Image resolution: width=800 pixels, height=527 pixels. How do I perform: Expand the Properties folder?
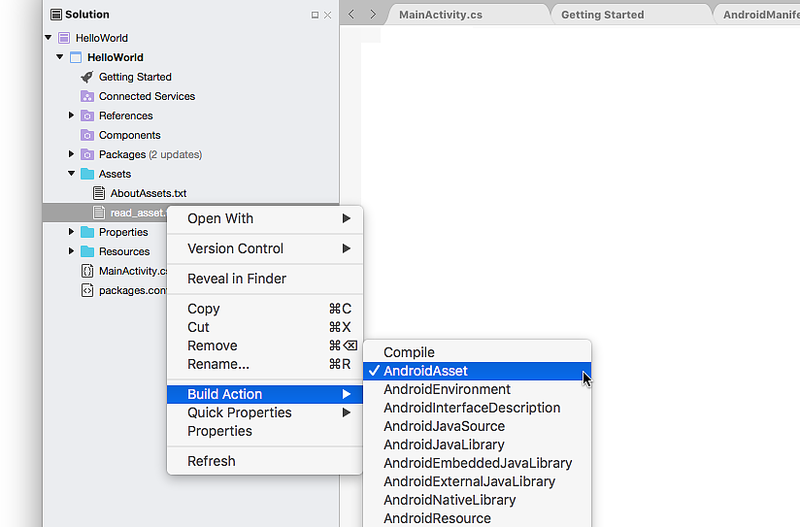click(71, 232)
